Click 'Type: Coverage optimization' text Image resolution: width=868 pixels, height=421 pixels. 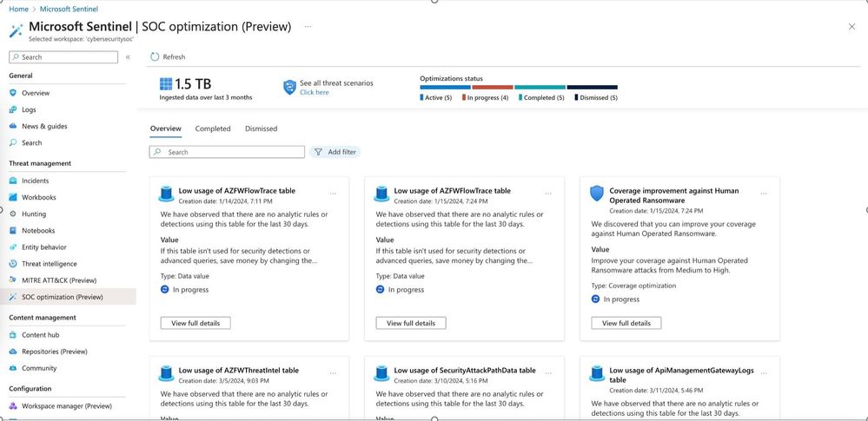pos(633,286)
